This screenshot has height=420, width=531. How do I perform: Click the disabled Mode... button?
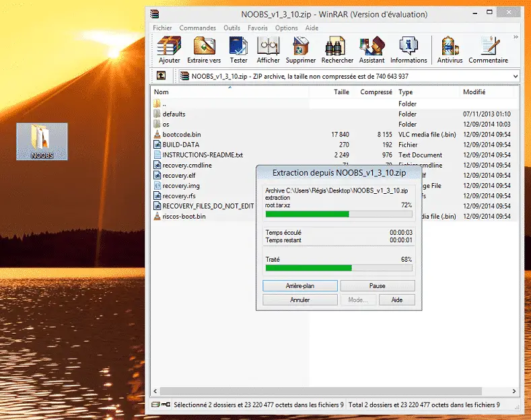click(358, 300)
